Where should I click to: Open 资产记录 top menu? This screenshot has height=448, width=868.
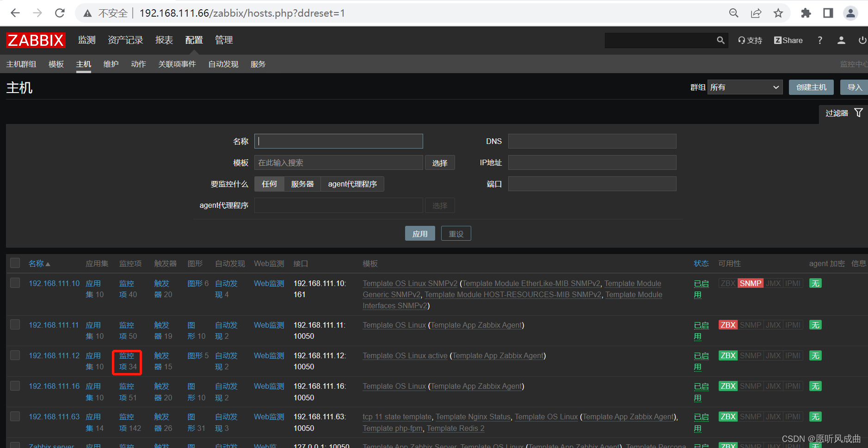pos(125,40)
